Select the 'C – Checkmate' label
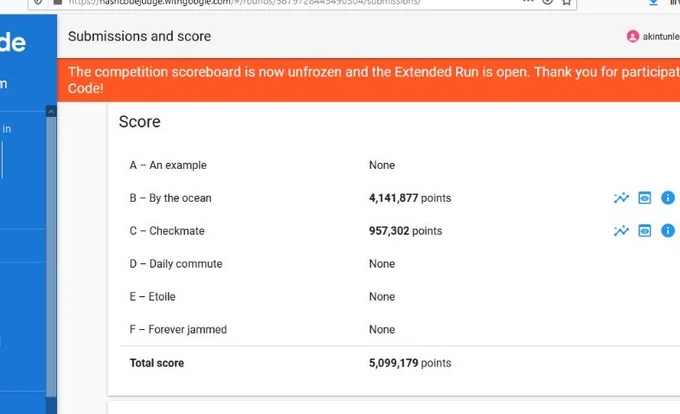The height and width of the screenshot is (414, 680). point(167,231)
